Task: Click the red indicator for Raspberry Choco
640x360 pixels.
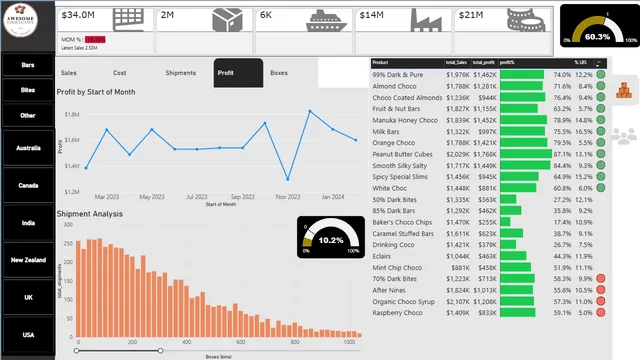Action: pos(600,313)
